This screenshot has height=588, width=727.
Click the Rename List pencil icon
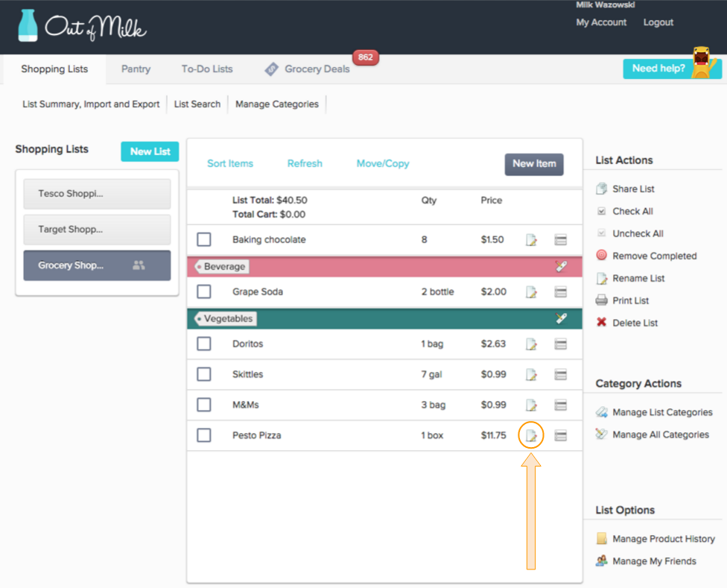pos(601,278)
